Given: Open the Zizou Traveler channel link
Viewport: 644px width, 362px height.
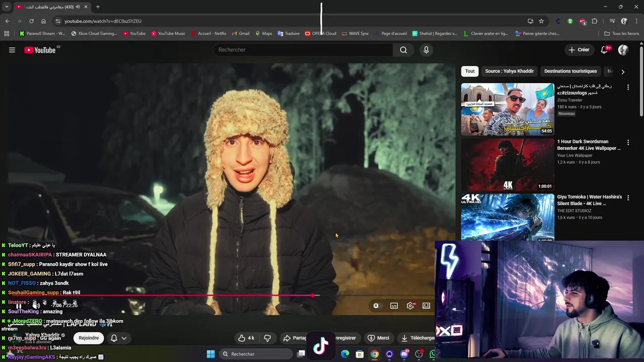Looking at the screenshot, I should click(570, 100).
